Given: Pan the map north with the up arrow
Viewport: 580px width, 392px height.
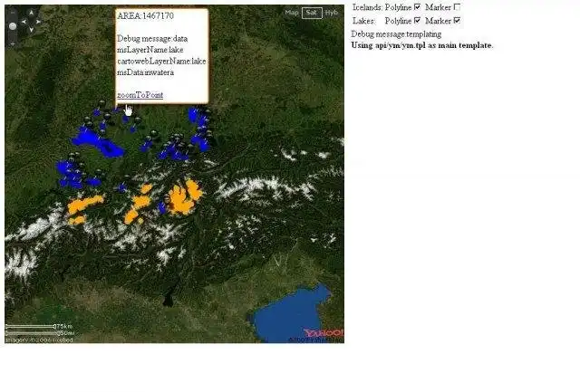Looking at the screenshot, I should [x=31, y=14].
